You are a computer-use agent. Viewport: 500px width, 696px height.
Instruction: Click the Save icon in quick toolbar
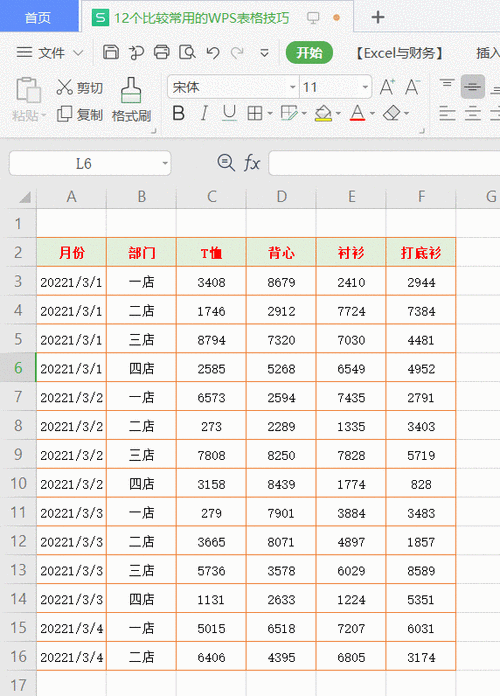[111, 52]
